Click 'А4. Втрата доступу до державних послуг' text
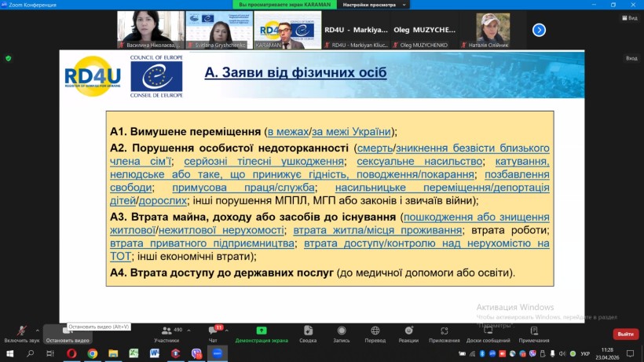The width and height of the screenshot is (644, 362). click(x=221, y=273)
